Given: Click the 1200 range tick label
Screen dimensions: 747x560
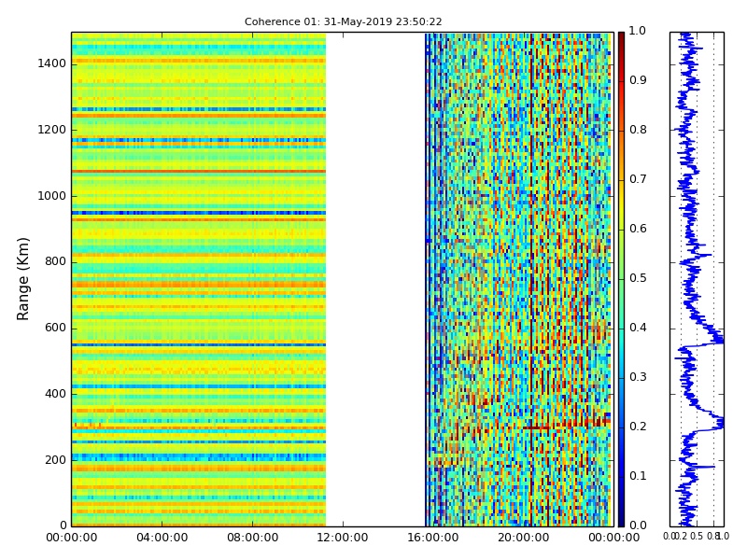Looking at the screenshot, I should click(52, 130).
